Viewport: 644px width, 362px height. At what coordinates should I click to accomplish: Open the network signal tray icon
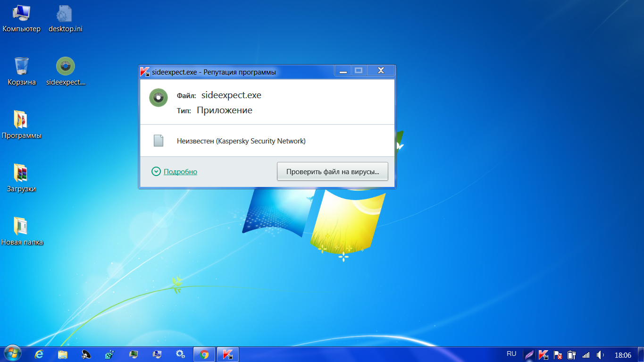coord(586,355)
